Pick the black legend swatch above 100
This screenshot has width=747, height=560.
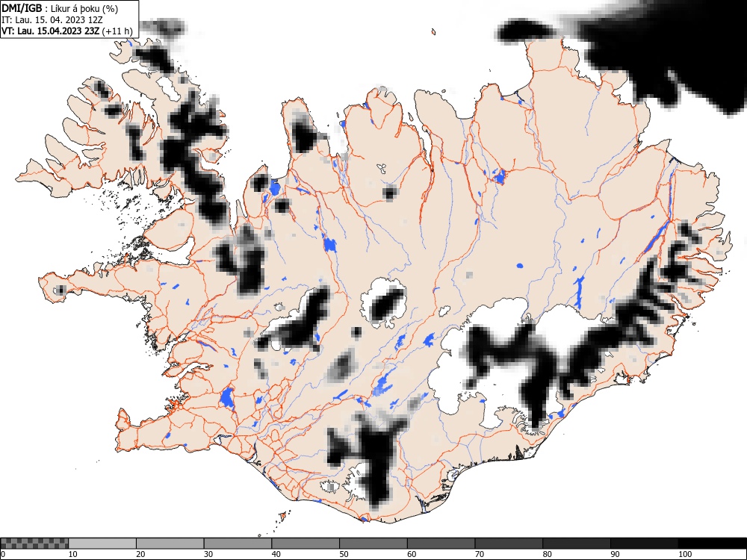(712, 544)
